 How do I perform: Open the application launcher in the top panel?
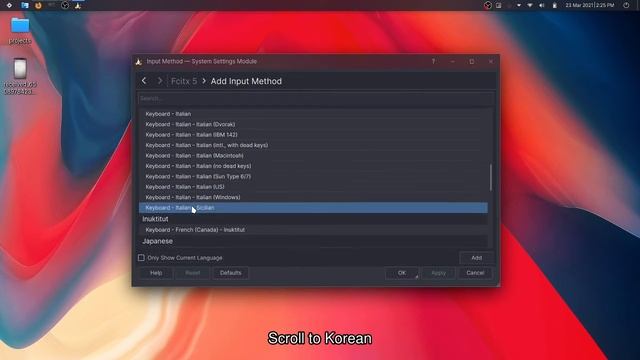(x=9, y=5)
